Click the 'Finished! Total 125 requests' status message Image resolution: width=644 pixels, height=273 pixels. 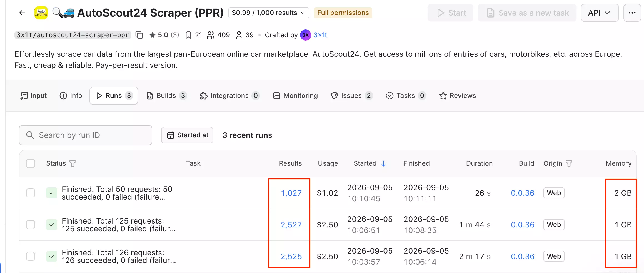tap(119, 225)
